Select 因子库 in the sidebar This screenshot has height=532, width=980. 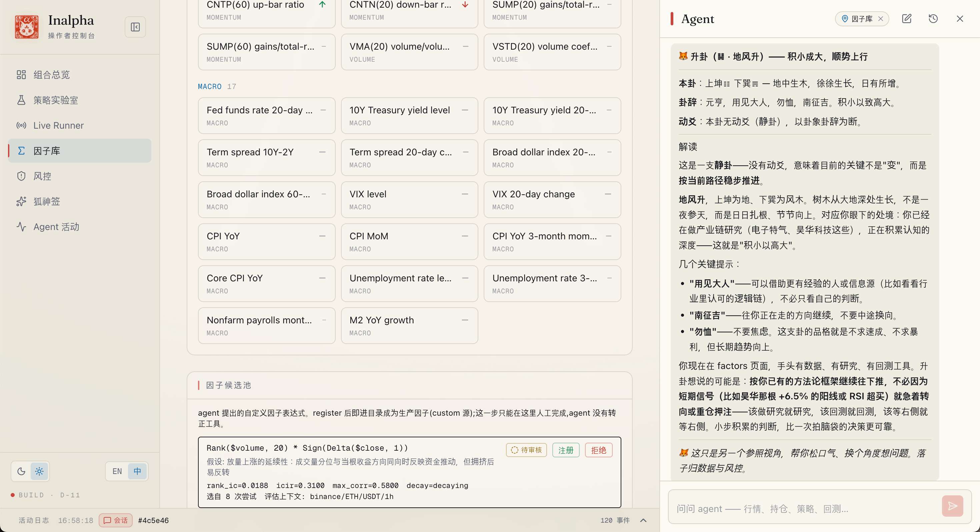(80, 151)
